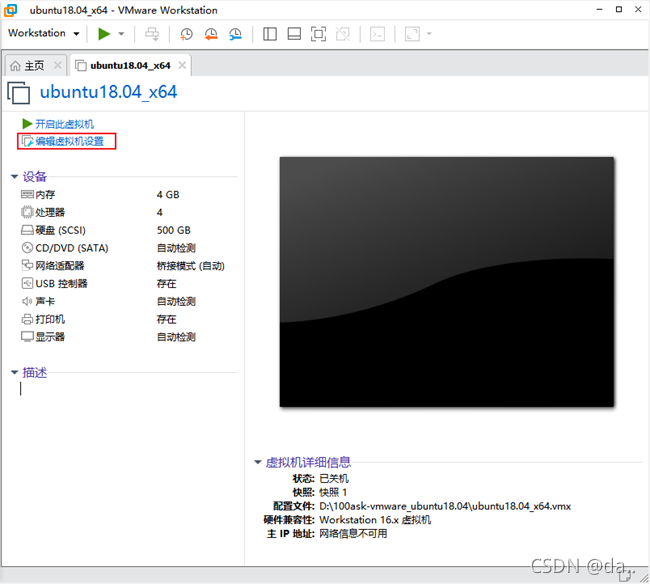Select the 内存 memory device row
This screenshot has height=584, width=650.
46,195
